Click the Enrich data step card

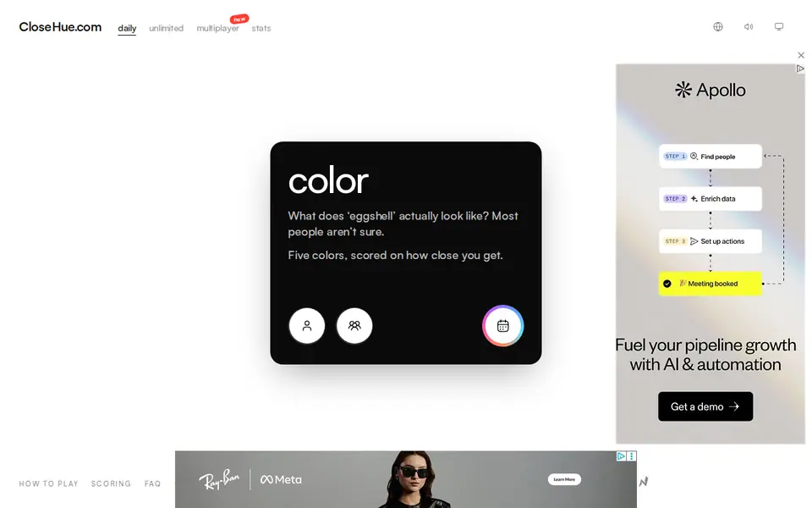(710, 198)
